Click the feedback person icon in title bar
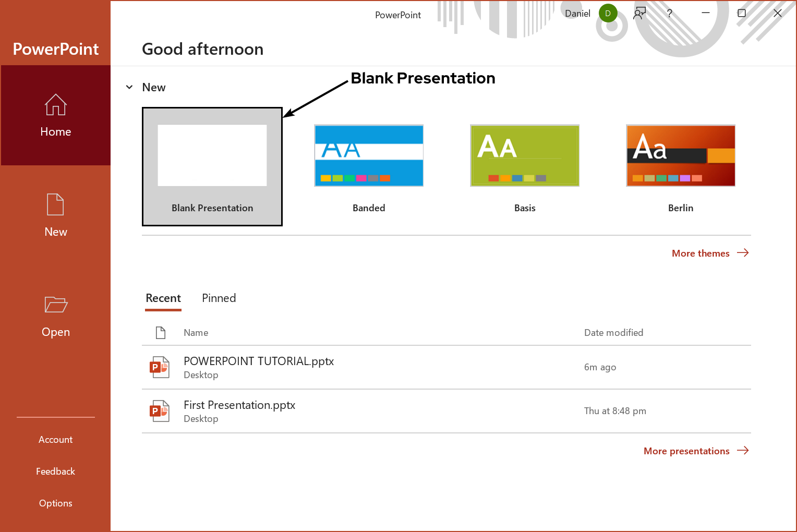 (639, 14)
